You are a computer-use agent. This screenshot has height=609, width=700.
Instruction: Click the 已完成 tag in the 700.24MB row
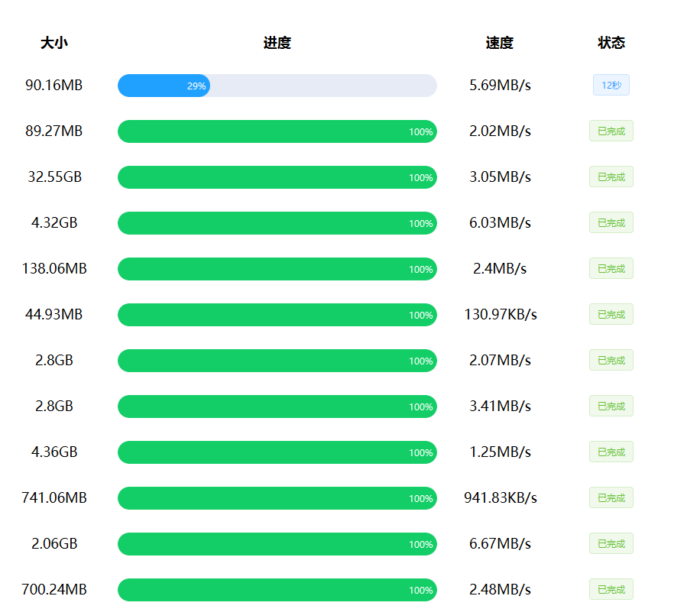611,589
